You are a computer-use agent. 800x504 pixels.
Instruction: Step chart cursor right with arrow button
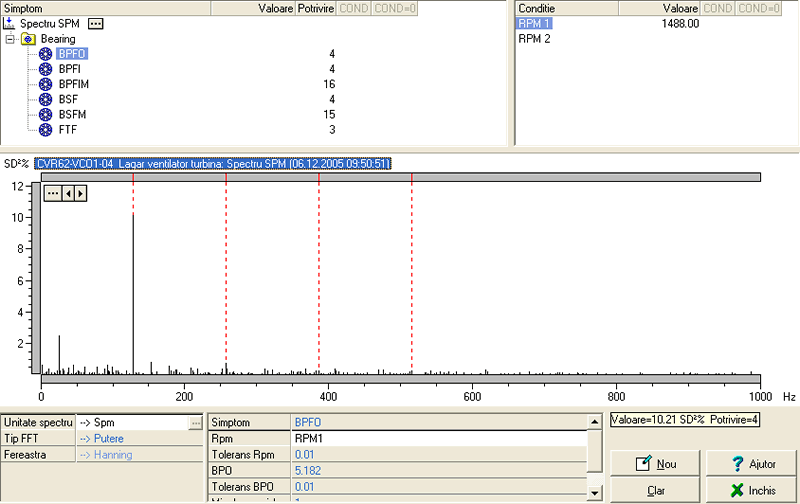[80, 193]
